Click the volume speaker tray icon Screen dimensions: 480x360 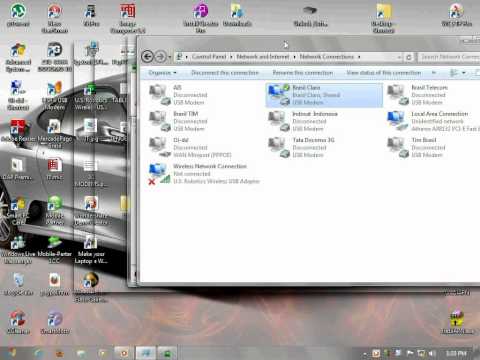click(x=432, y=353)
